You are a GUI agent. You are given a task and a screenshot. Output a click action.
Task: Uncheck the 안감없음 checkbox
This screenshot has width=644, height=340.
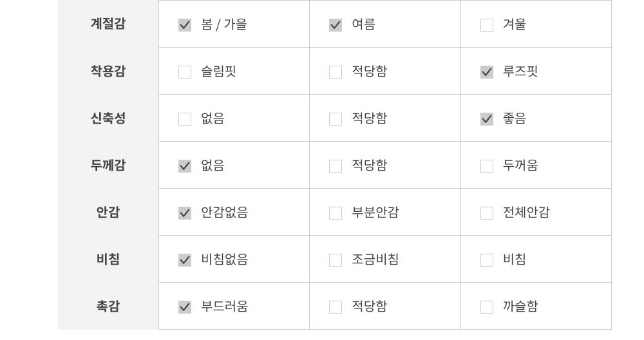click(185, 213)
